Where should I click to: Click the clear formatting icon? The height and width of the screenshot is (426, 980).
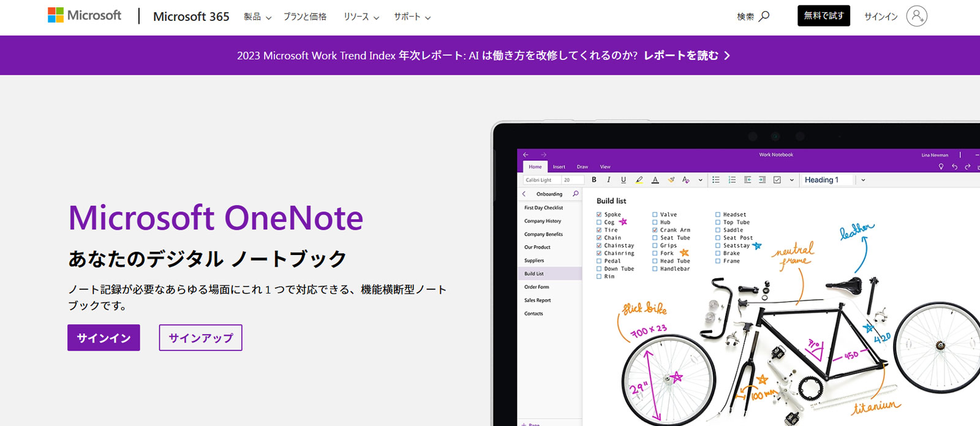[x=685, y=180]
